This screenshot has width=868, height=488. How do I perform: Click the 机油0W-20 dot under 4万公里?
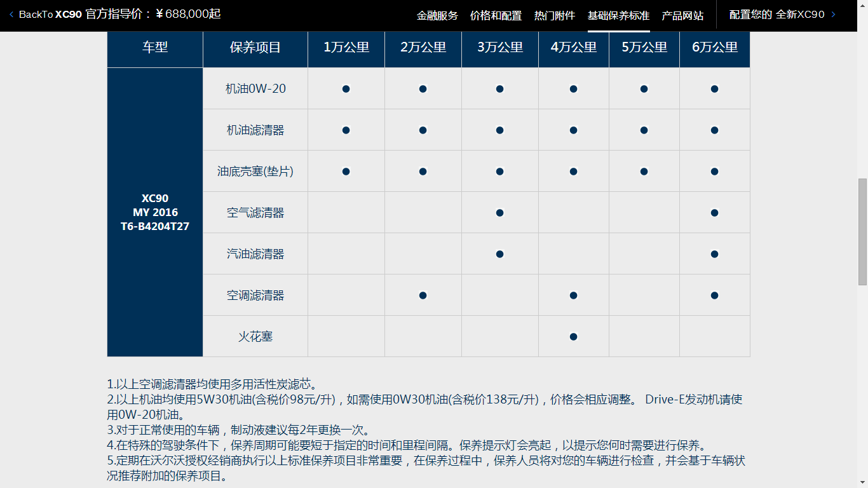click(573, 89)
